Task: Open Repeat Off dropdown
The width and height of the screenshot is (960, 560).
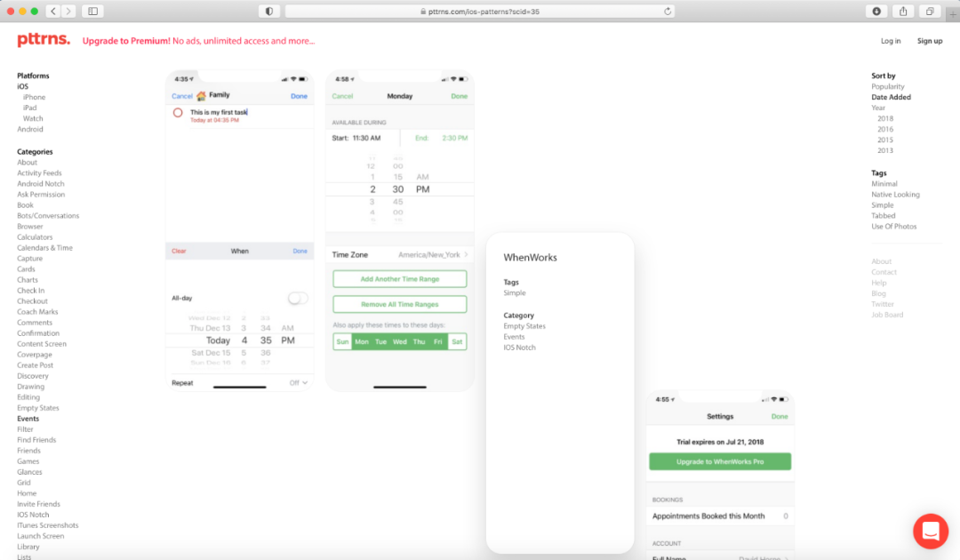Action: (298, 383)
